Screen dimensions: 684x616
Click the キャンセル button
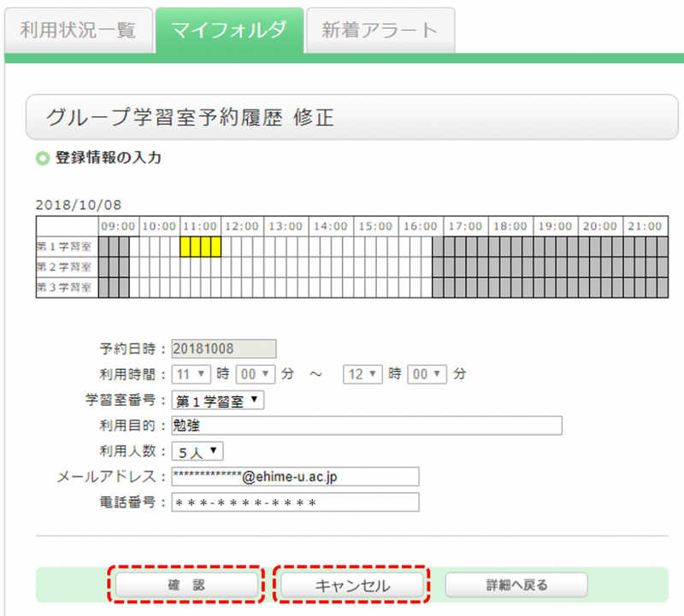[352, 585]
